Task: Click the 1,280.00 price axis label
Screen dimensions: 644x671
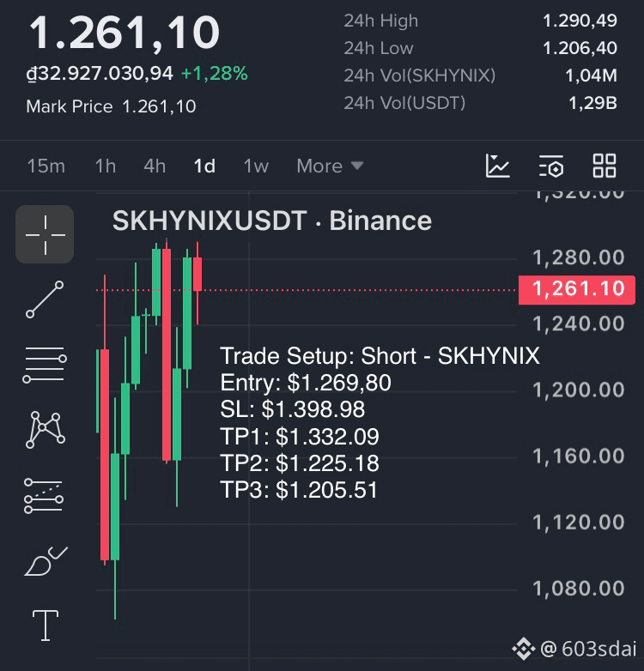Action: [579, 257]
